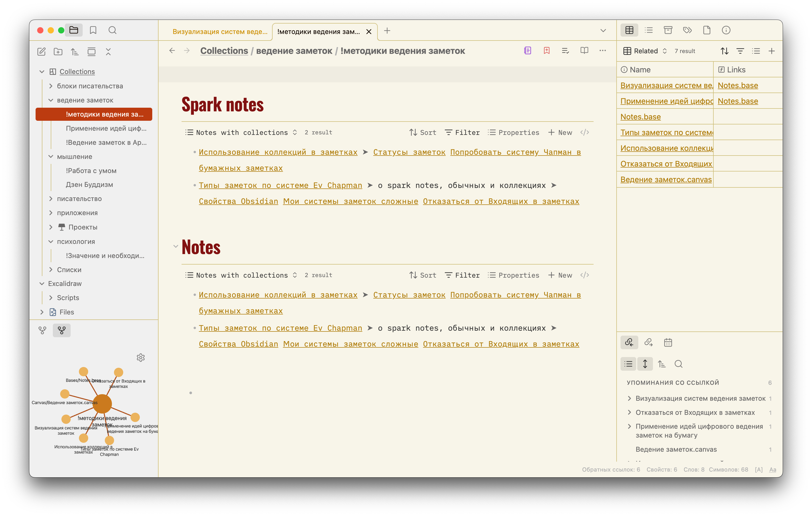Image resolution: width=812 pixels, height=516 pixels.
Task: Toggle reading view book icon
Action: [584, 50]
